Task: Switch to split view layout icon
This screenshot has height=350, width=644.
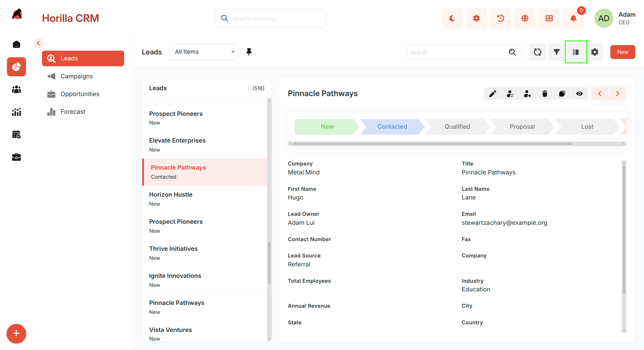Action: [576, 52]
